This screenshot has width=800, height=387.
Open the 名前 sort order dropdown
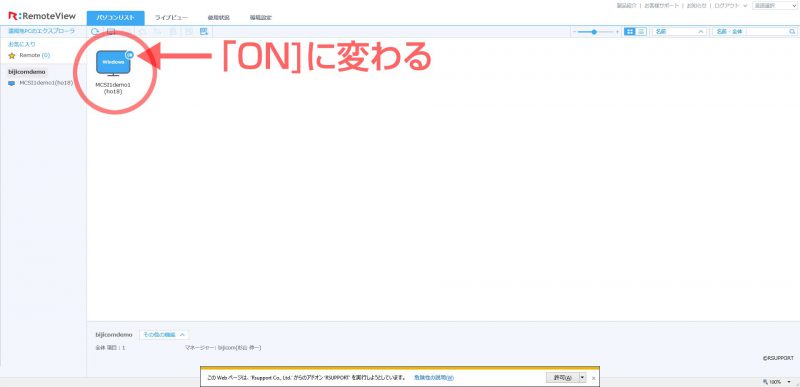point(680,32)
